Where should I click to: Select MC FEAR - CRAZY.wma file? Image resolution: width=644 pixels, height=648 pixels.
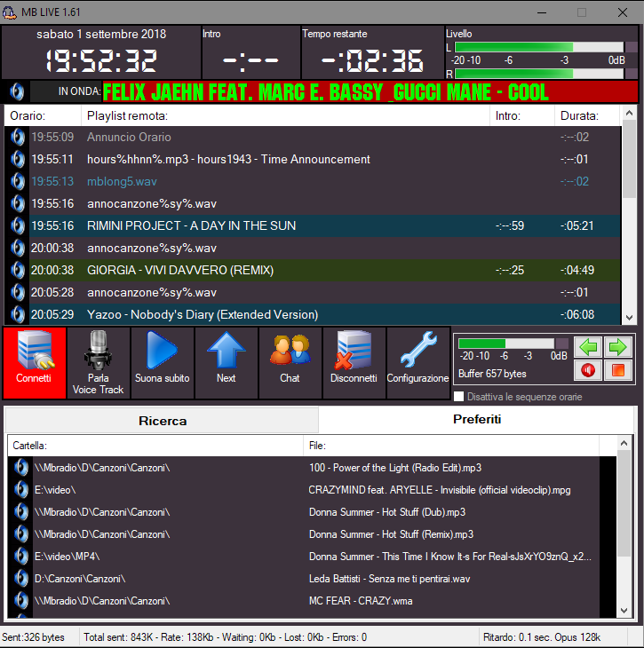point(361,600)
